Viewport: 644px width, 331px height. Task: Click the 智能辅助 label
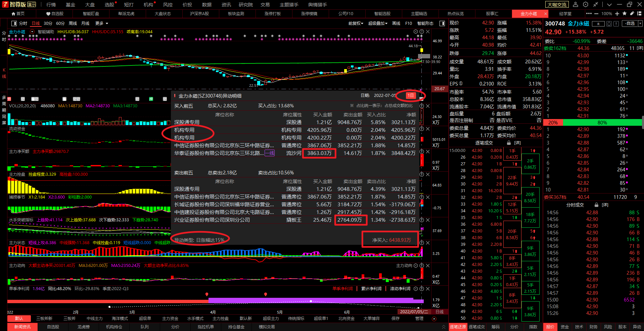coord(46,32)
